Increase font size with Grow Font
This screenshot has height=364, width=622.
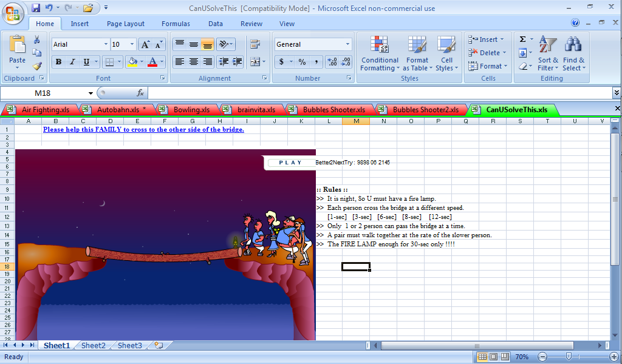point(145,44)
